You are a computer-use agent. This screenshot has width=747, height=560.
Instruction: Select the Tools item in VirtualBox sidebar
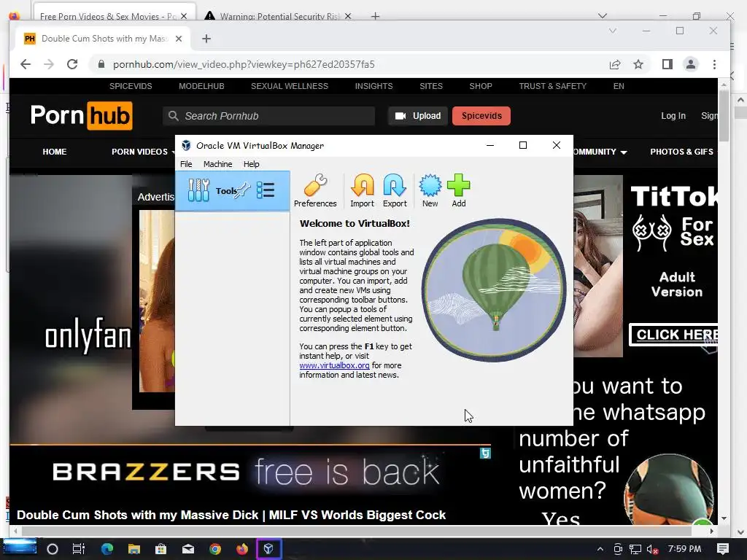click(x=233, y=191)
